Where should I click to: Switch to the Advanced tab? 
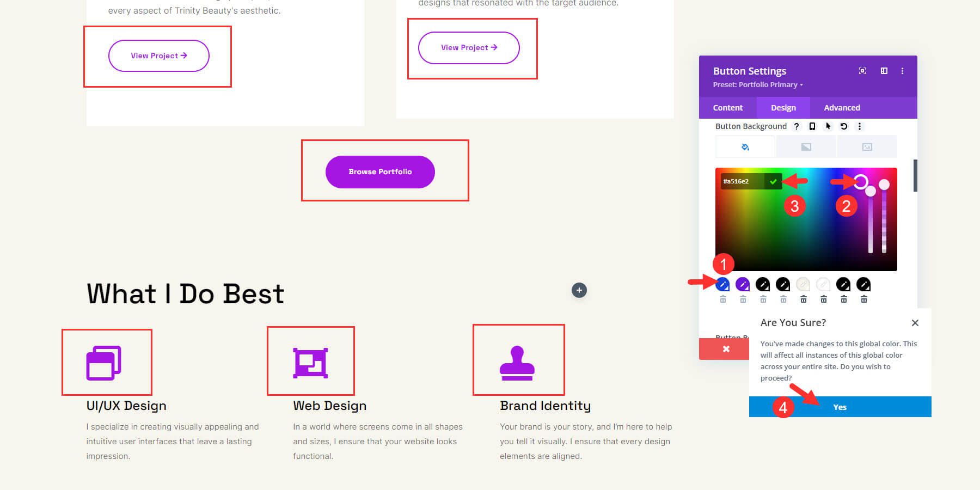click(841, 107)
